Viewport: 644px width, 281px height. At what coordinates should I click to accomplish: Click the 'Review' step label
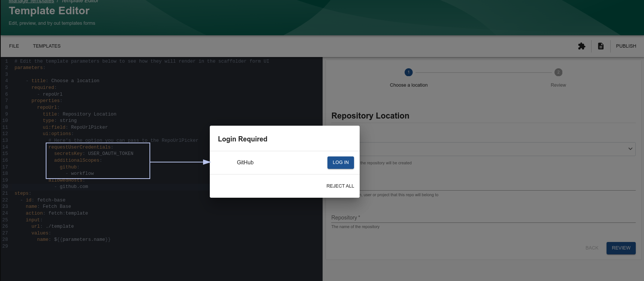coord(558,85)
